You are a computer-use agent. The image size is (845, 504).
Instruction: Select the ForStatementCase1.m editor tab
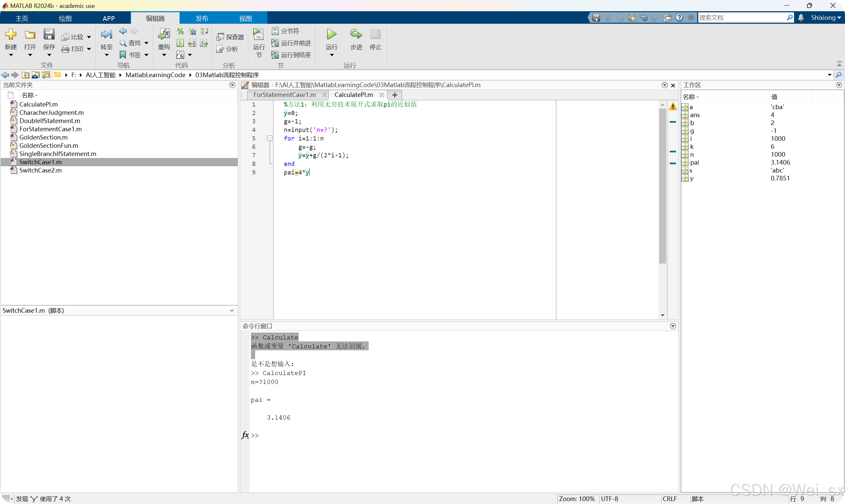tap(285, 95)
